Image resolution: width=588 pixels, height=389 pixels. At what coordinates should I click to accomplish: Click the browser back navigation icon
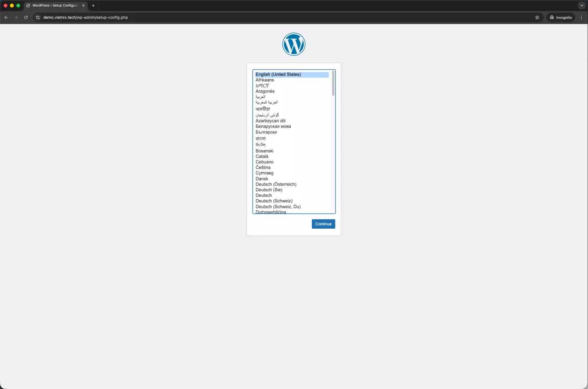[x=6, y=17]
